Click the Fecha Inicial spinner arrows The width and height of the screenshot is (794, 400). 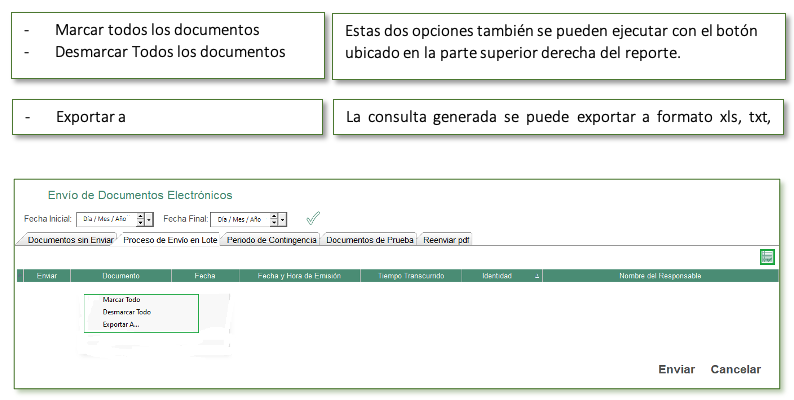[140, 219]
